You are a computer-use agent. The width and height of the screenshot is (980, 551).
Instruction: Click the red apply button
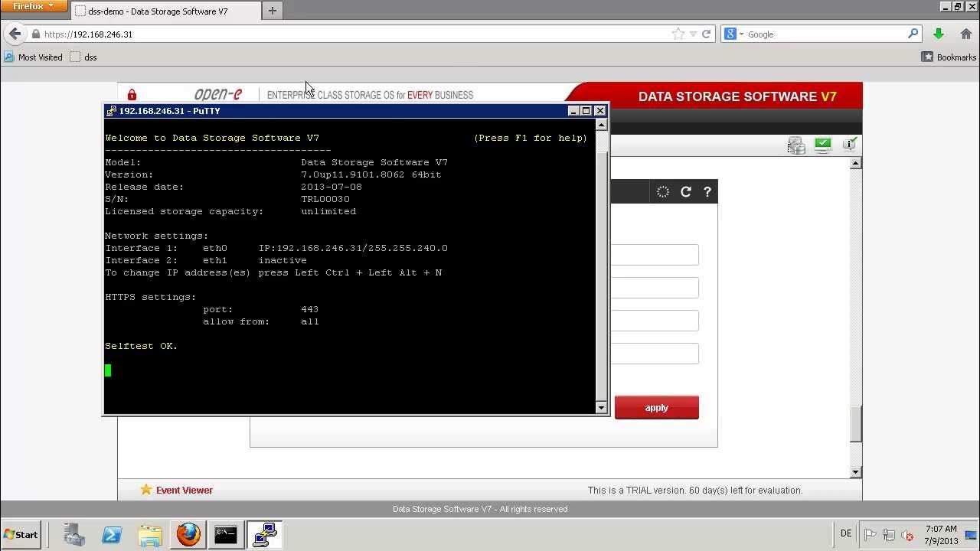point(656,408)
